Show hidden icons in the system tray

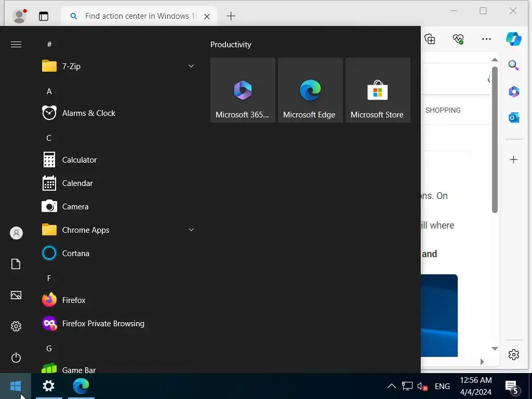(x=392, y=386)
